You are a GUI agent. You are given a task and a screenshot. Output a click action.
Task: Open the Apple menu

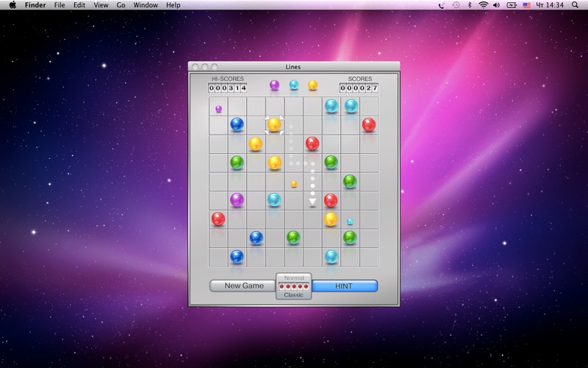[12, 5]
